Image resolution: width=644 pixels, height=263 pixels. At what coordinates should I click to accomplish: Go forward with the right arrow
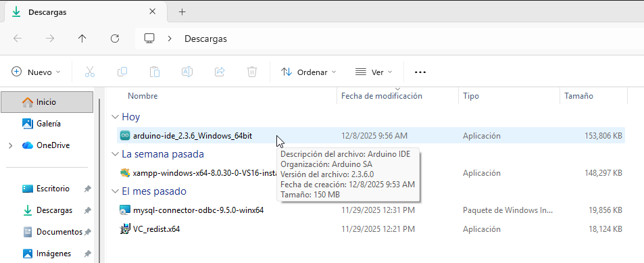click(x=50, y=39)
